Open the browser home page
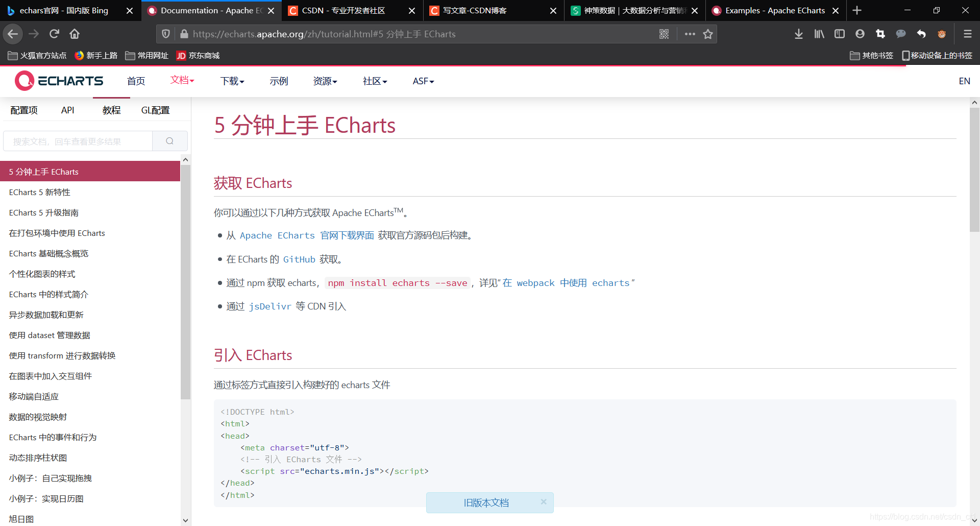The height and width of the screenshot is (526, 980). (x=75, y=34)
